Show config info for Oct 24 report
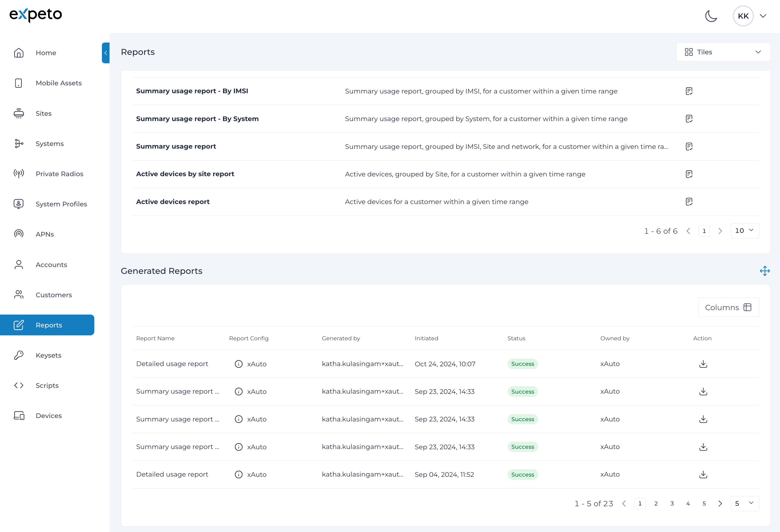This screenshot has width=780, height=532. click(x=239, y=364)
